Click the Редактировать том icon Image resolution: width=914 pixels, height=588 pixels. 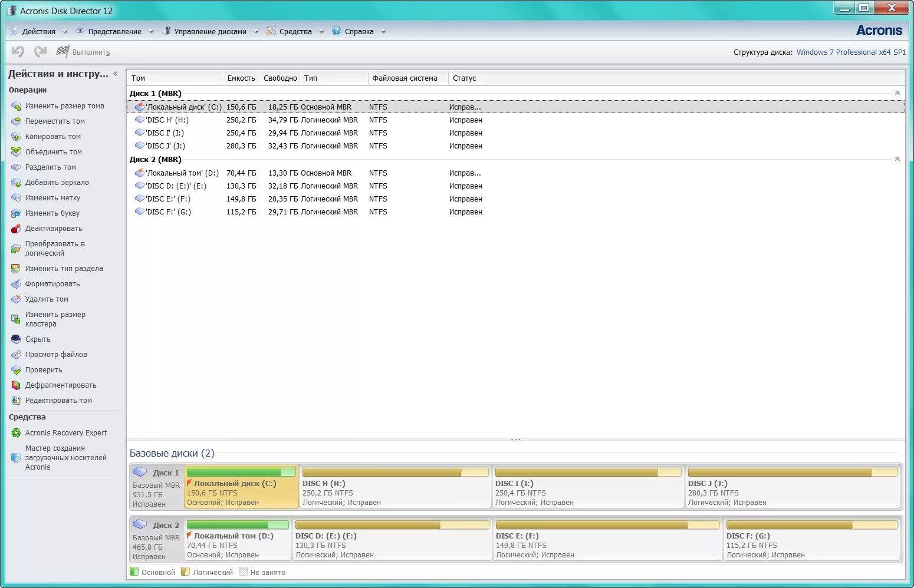pos(16,401)
